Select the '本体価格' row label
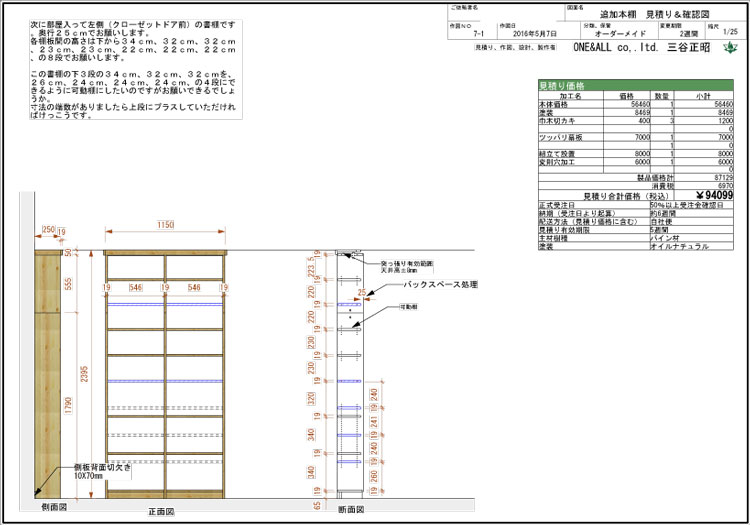The width and height of the screenshot is (750, 525). pos(553,104)
